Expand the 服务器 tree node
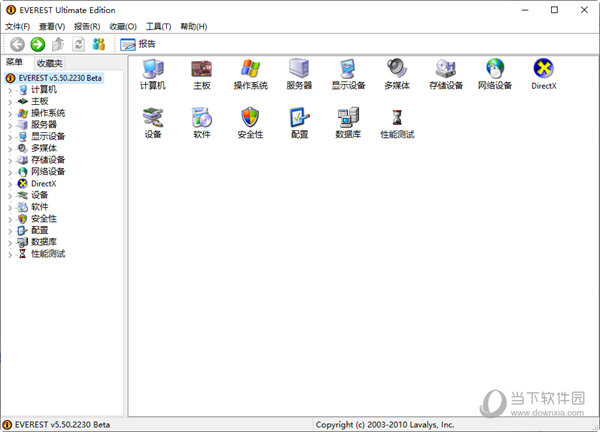This screenshot has width=600, height=432. (10, 126)
